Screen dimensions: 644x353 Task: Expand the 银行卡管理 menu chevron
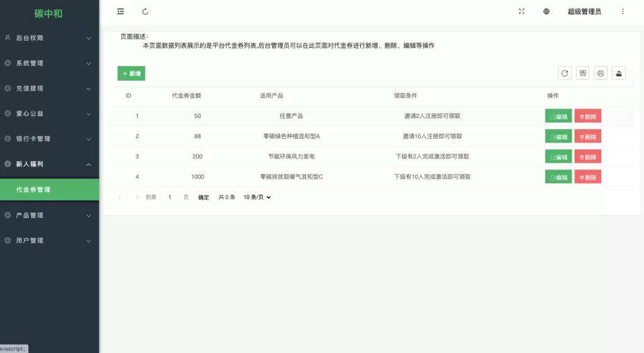coord(88,139)
